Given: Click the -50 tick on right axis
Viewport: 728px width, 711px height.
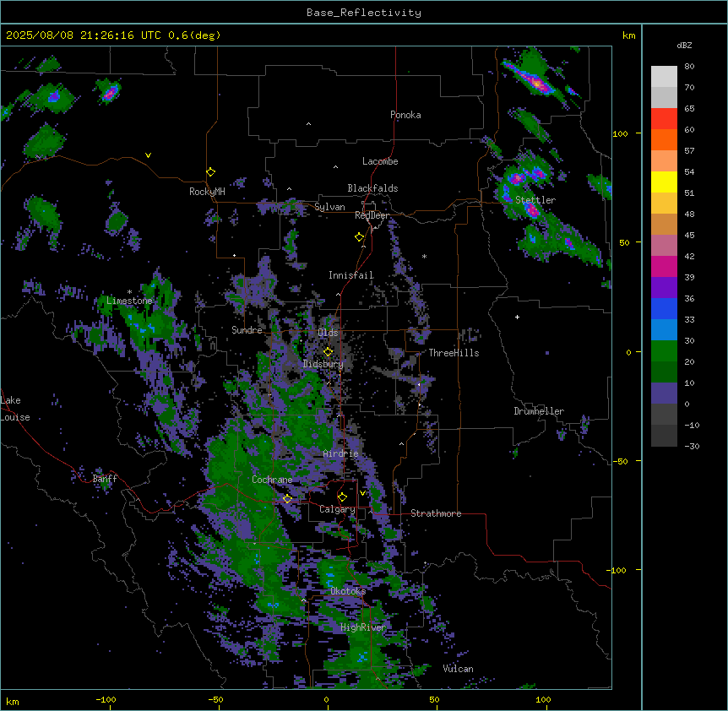Looking at the screenshot, I should point(620,461).
